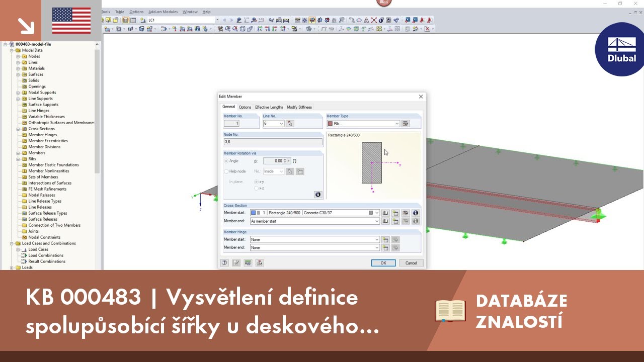Select Load Combinations in the tree
The width and height of the screenshot is (644, 362).
click(x=46, y=255)
